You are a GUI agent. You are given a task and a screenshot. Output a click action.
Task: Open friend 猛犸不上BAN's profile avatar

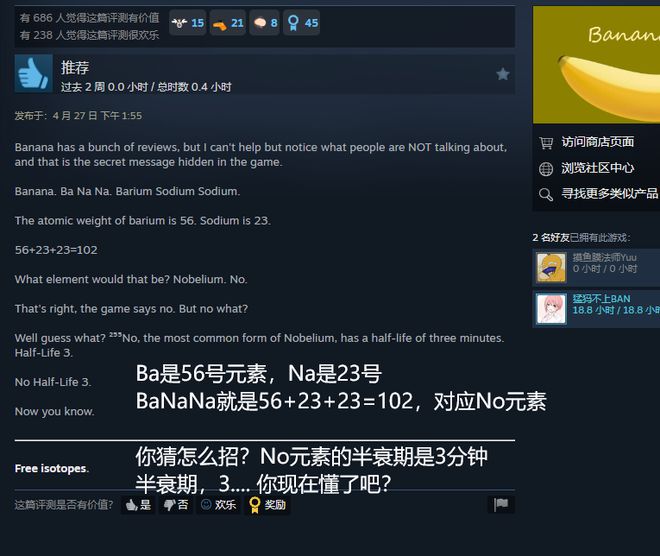click(x=551, y=309)
